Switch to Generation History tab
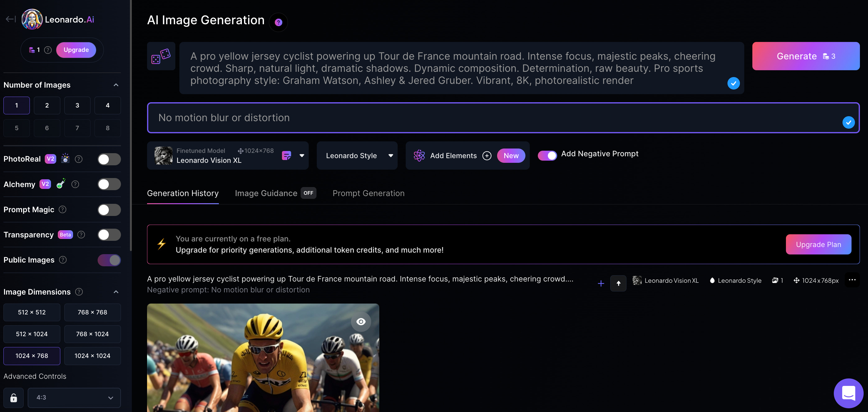868x412 pixels. coord(182,193)
